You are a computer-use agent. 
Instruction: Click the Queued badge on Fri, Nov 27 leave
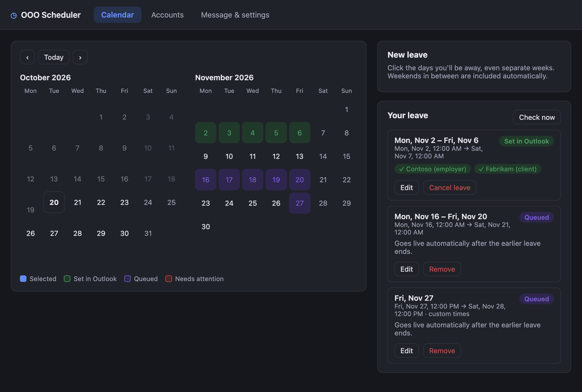point(536,299)
